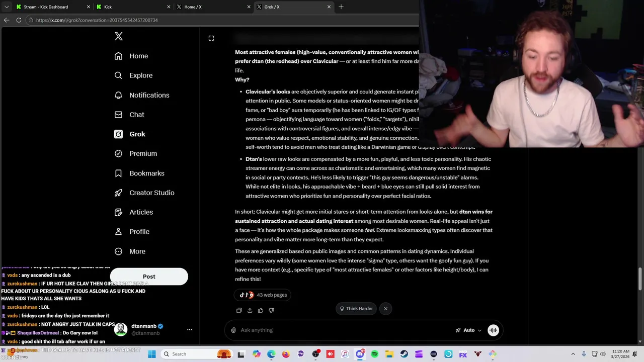Image resolution: width=644 pixels, height=362 pixels.
Task: Click the Post button
Action: (x=149, y=277)
